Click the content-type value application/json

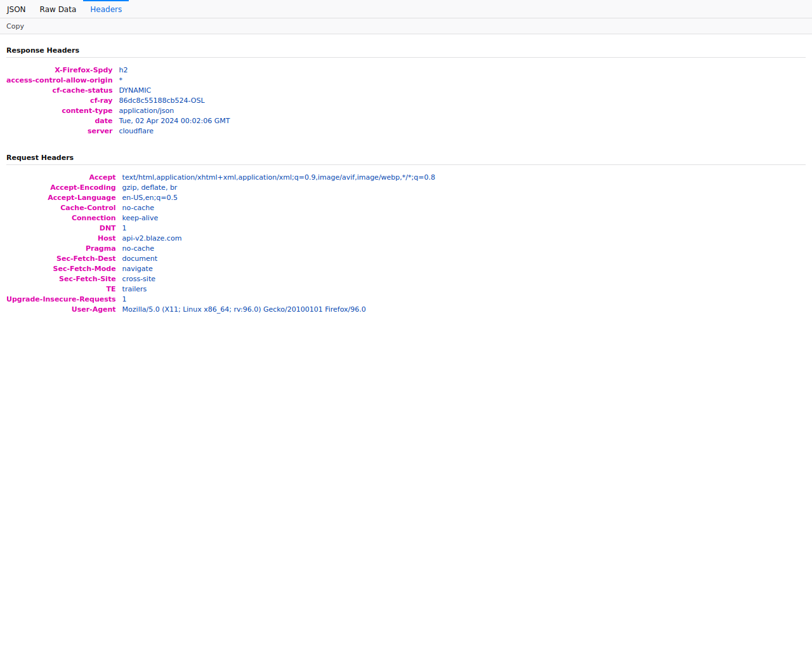click(146, 110)
